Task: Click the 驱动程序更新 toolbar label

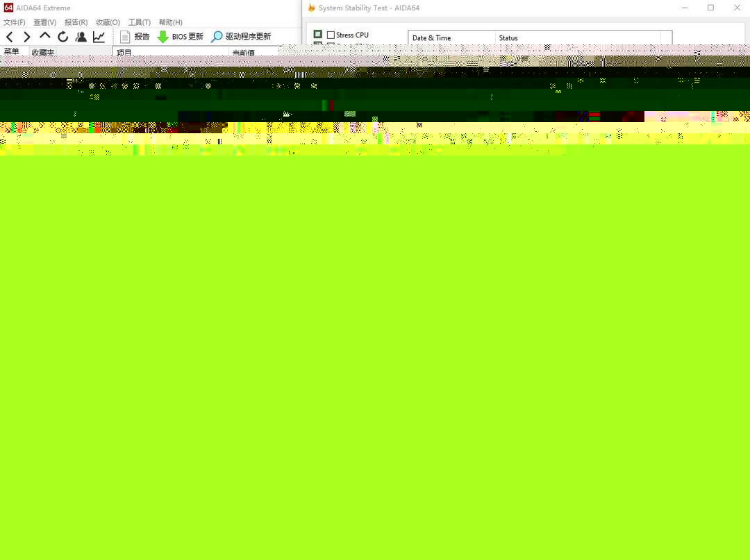Action: (248, 37)
